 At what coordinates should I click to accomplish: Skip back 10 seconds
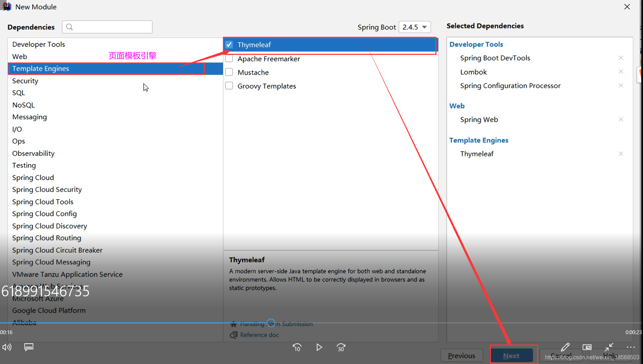point(297,347)
